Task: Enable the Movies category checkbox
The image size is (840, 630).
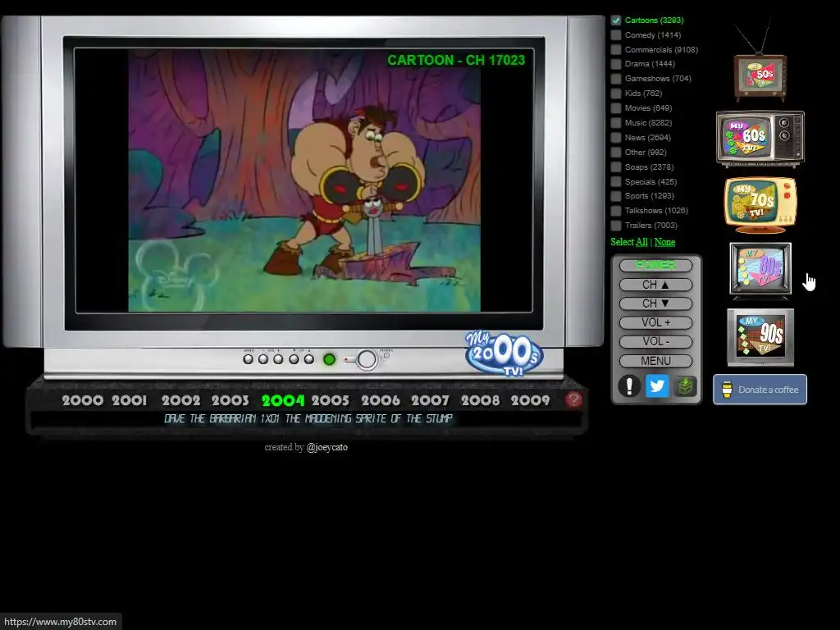Action: [616, 108]
